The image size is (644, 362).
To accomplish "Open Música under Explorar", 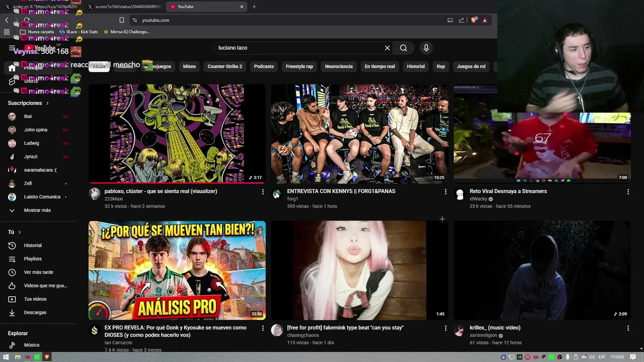I will pyautogui.click(x=32, y=345).
